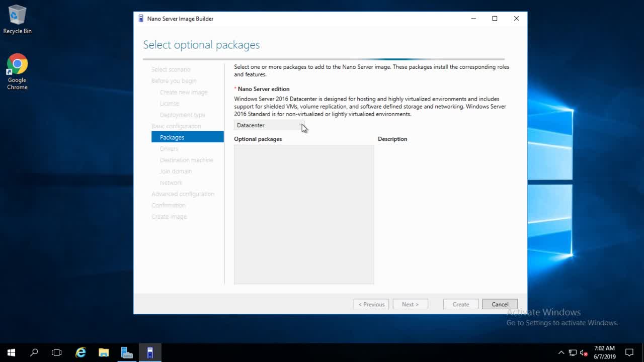Click the Next button
The width and height of the screenshot is (644, 362).
click(411, 304)
